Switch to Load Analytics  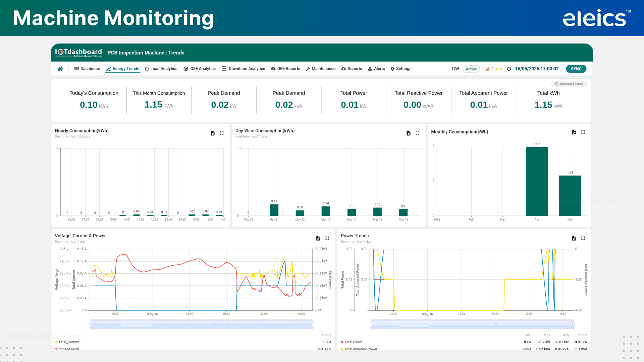[161, 69]
